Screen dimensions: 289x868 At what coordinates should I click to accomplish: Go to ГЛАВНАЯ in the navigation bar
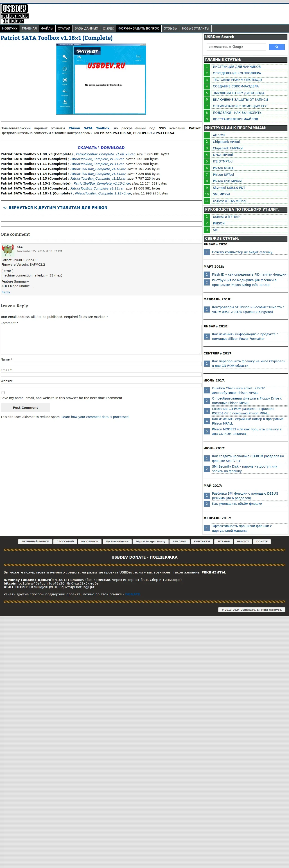point(29,29)
